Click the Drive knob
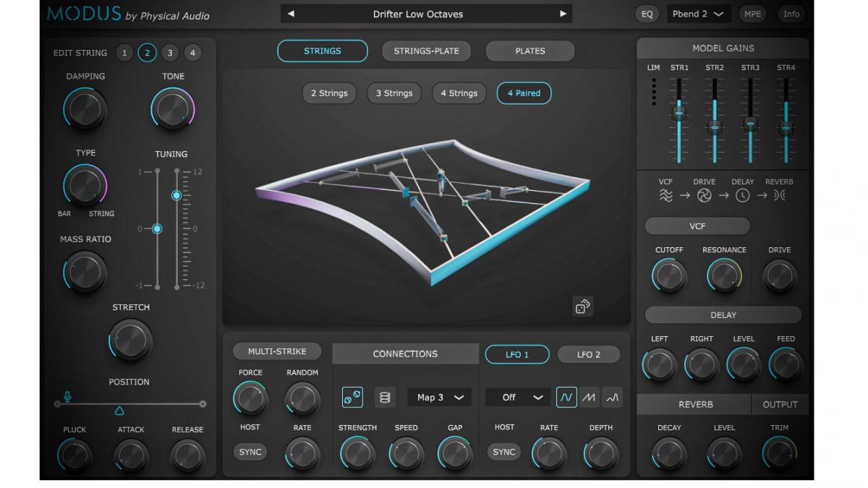 click(780, 276)
